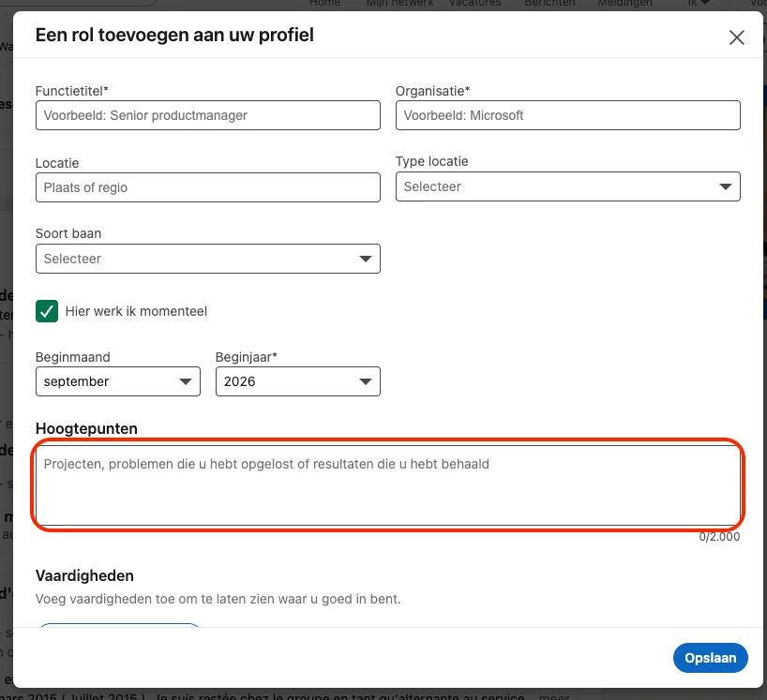Click the Organisatie input field
The width and height of the screenshot is (767, 700).
568,115
